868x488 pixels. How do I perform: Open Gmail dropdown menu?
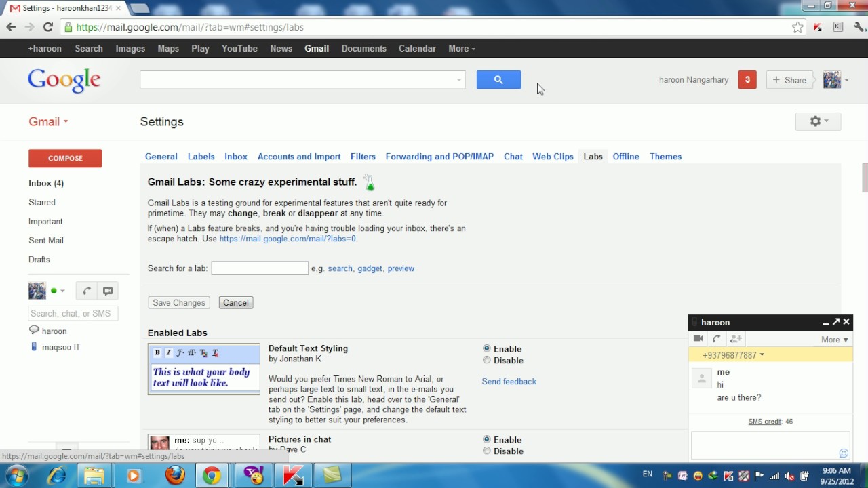click(x=48, y=121)
